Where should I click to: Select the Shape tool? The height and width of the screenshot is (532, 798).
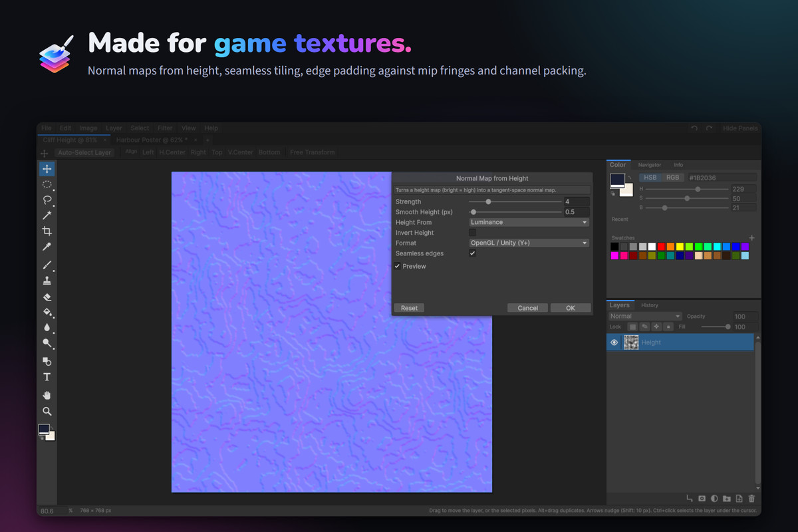tap(47, 361)
